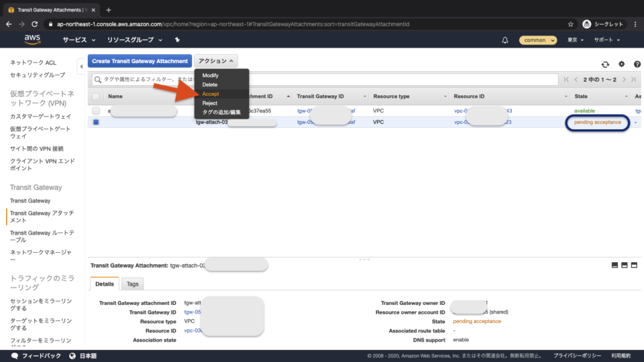Screen dimensions: 644x362
Task: Choose タグの追加/編集 from actions menu
Action: (x=222, y=112)
